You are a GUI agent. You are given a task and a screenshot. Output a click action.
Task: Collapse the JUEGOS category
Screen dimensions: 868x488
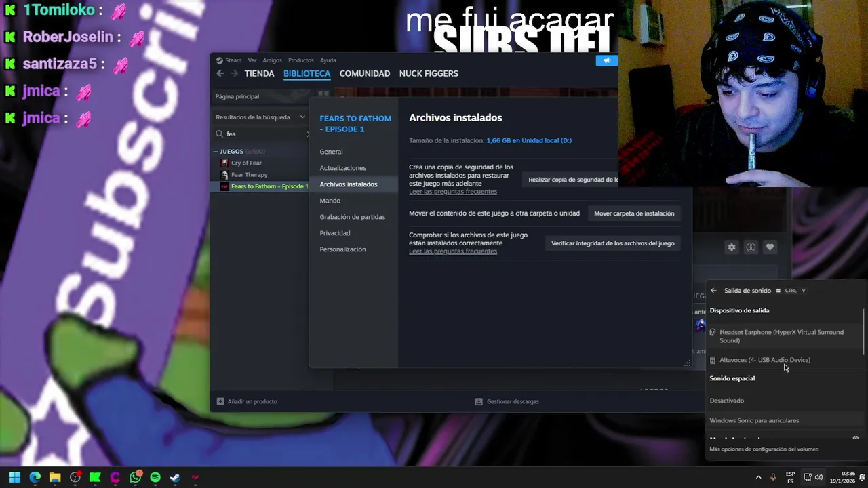[x=216, y=152]
